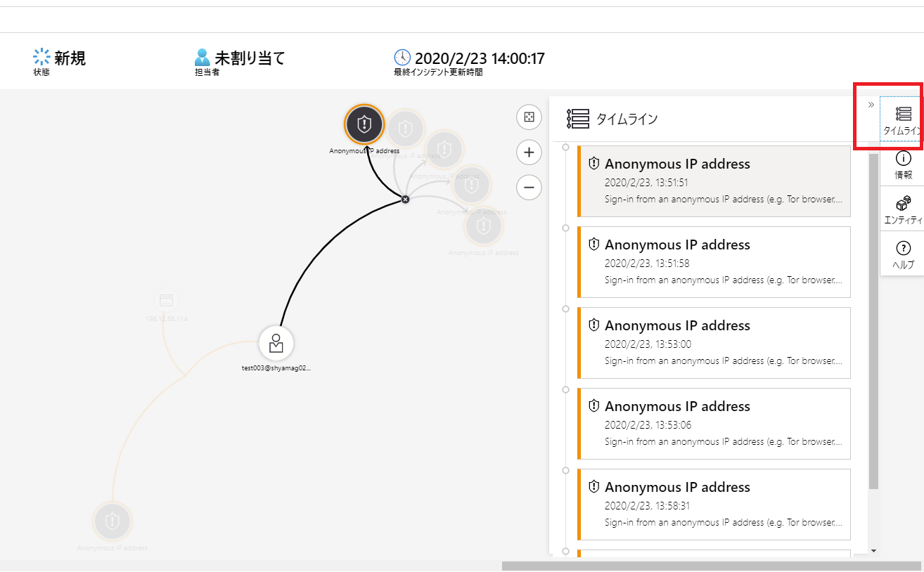Click the collapse hub node on graph
Image resolution: width=924 pixels, height=572 pixels.
(x=405, y=200)
